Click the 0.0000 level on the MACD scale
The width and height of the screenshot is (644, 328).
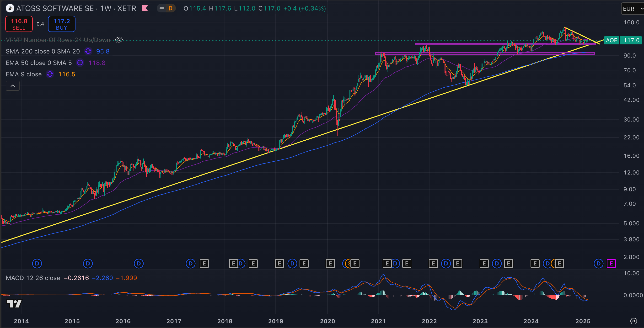click(x=633, y=295)
